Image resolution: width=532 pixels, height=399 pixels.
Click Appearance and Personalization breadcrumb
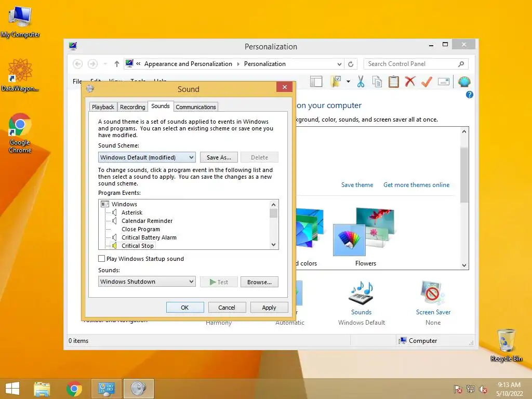[188, 64]
